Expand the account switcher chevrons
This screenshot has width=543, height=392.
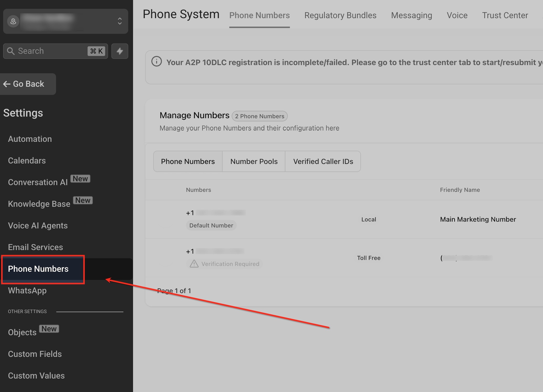[120, 21]
